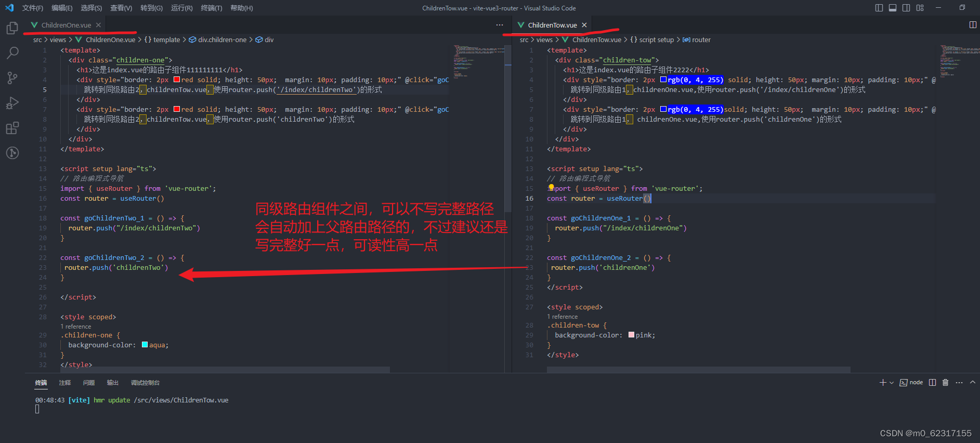980x443 pixels.
Task: Click horizontal scrollbar of right editor
Action: tap(699, 370)
